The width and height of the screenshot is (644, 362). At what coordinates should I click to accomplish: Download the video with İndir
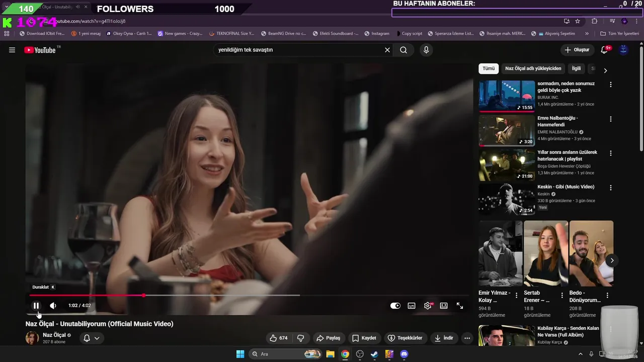point(444,338)
